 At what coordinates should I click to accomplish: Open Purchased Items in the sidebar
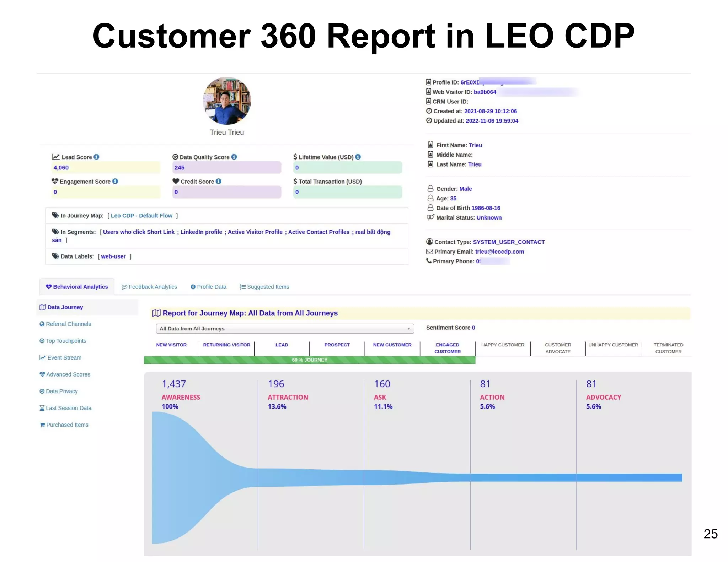64,425
